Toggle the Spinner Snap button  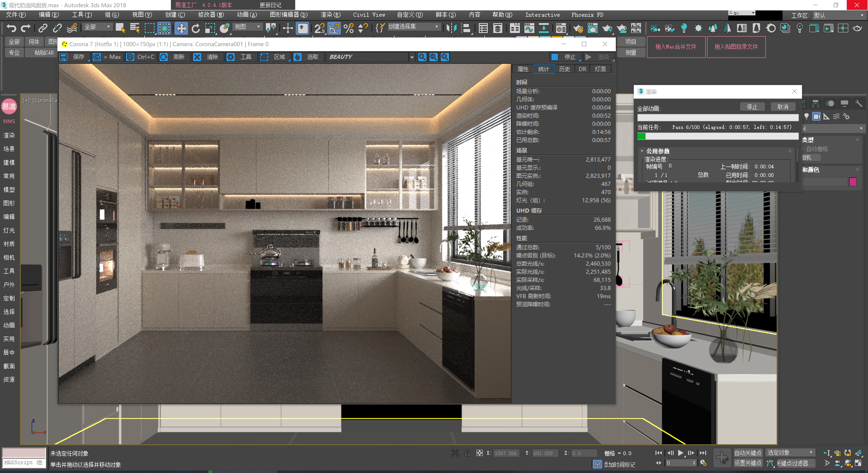(x=363, y=28)
